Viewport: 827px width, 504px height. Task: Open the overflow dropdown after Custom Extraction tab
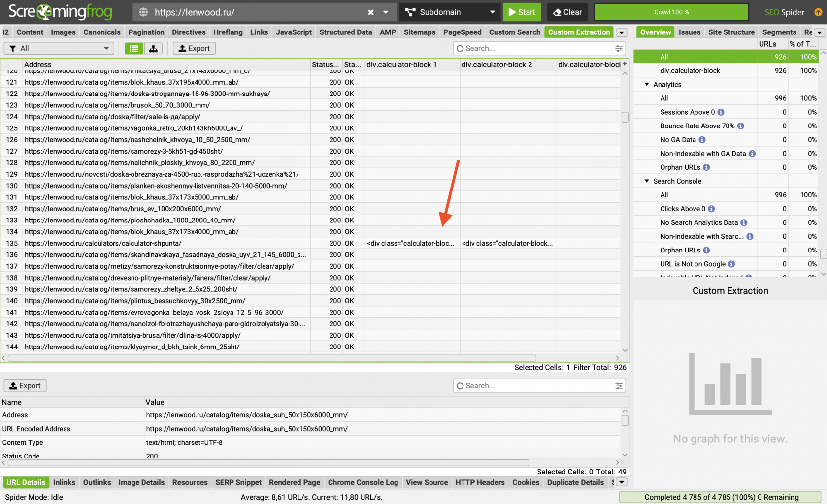pyautogui.click(x=622, y=32)
